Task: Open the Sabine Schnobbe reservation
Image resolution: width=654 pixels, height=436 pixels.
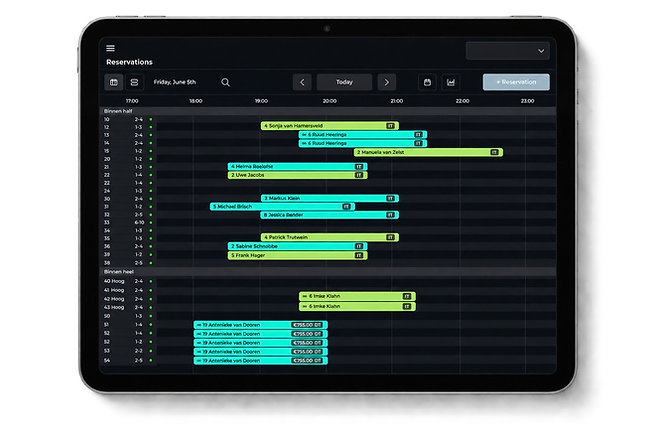Action: coord(297,246)
